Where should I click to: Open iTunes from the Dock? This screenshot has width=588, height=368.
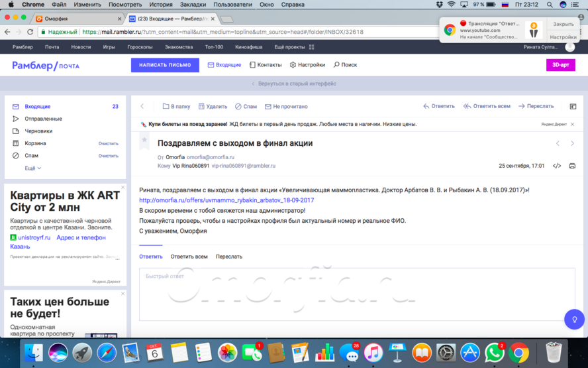click(373, 353)
